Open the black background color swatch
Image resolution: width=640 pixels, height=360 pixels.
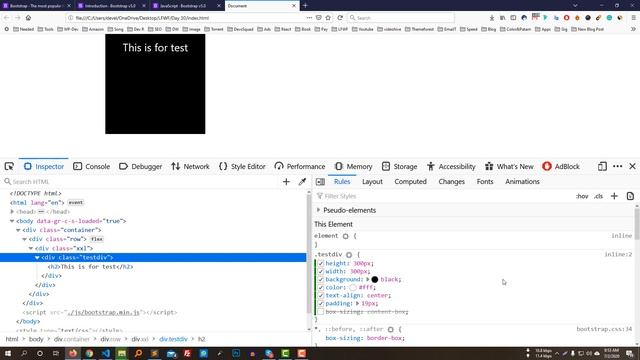(x=375, y=280)
